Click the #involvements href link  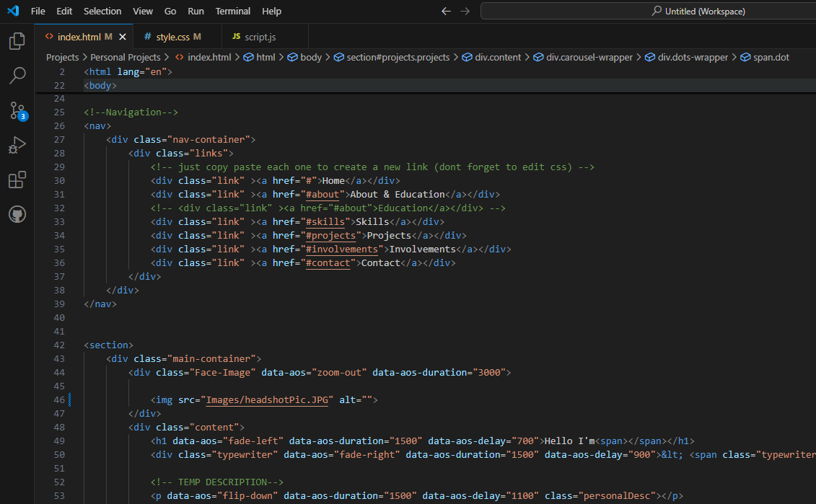pyautogui.click(x=342, y=249)
